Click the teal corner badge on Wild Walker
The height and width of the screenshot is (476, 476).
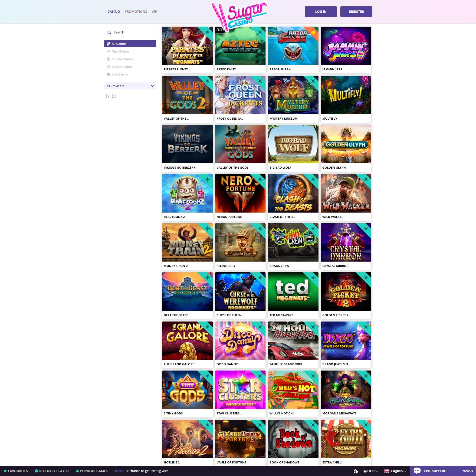tap(366, 179)
